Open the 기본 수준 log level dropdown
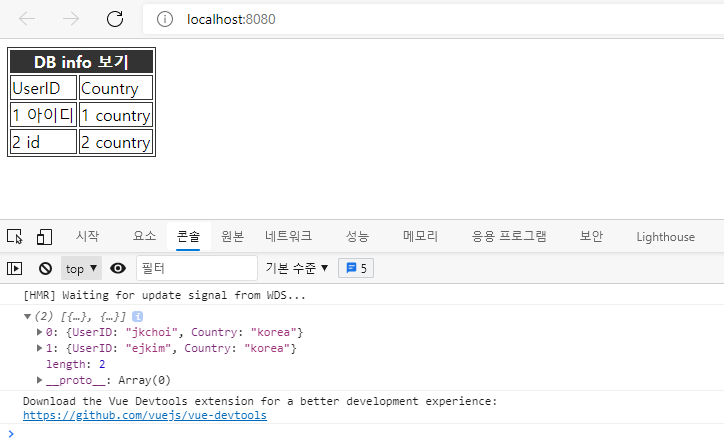The image size is (724, 448). (x=296, y=268)
